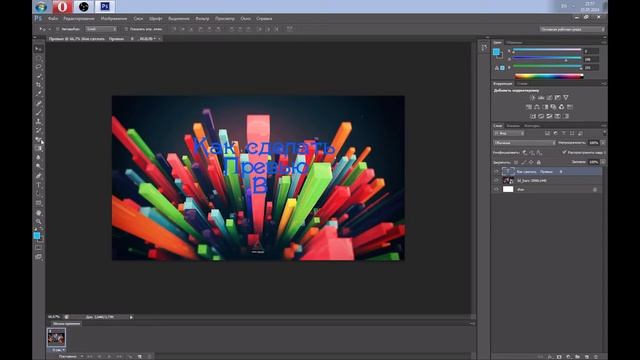The width and height of the screenshot is (640, 360).
Task: Select the Eyedropper tool
Action: point(38,94)
